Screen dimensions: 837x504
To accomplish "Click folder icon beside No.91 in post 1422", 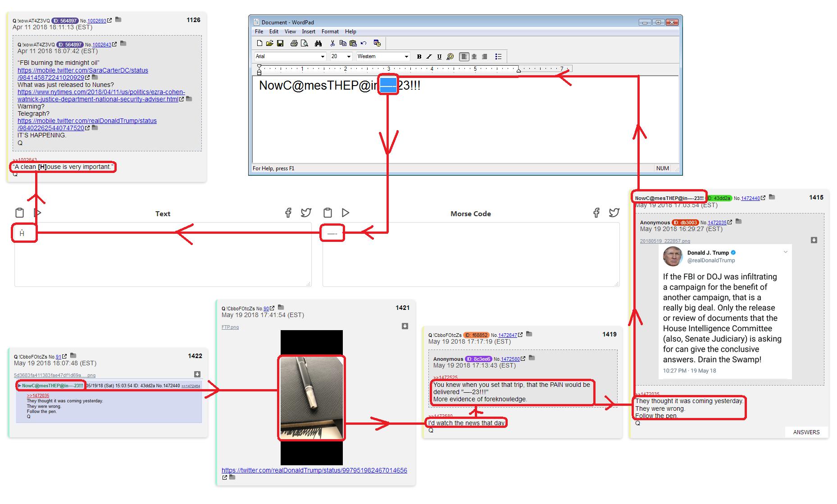I will 73,356.
